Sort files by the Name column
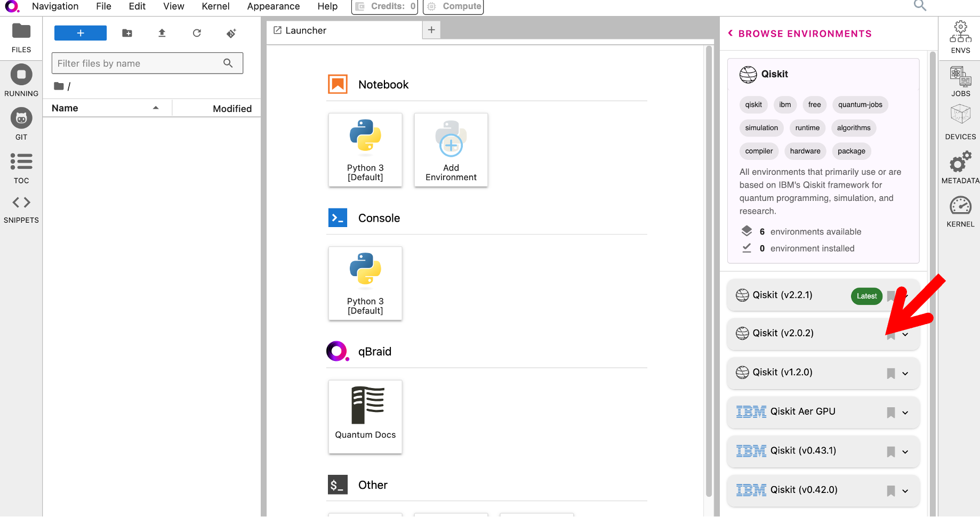 pos(107,108)
